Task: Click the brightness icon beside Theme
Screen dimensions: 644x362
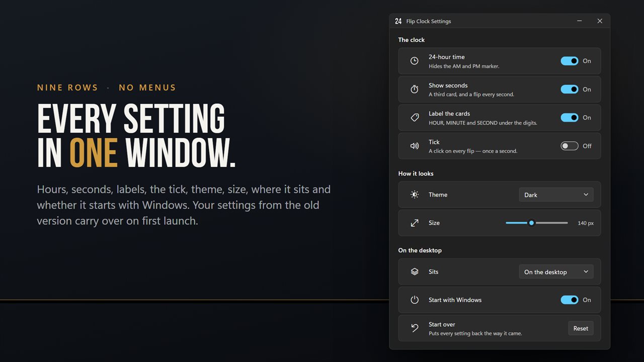Action: coord(415,195)
